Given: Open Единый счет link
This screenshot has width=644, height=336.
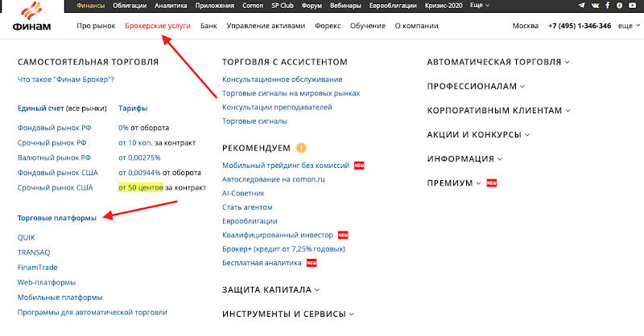Looking at the screenshot, I should [41, 109].
